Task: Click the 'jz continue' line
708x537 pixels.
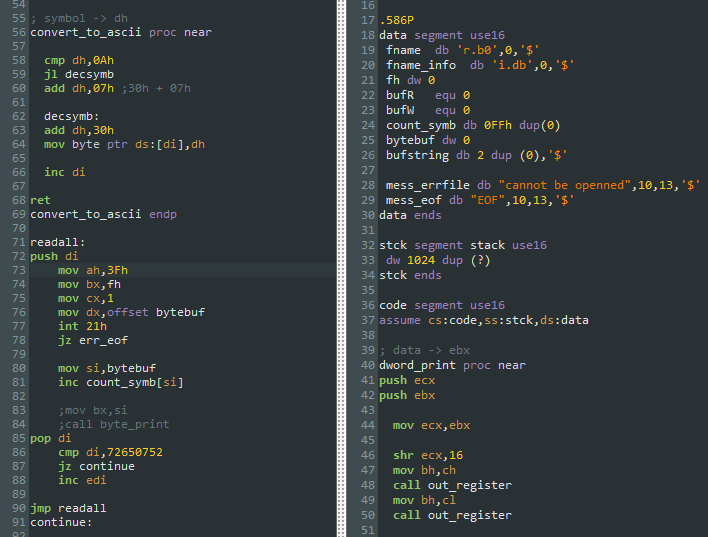Action: 96,467
